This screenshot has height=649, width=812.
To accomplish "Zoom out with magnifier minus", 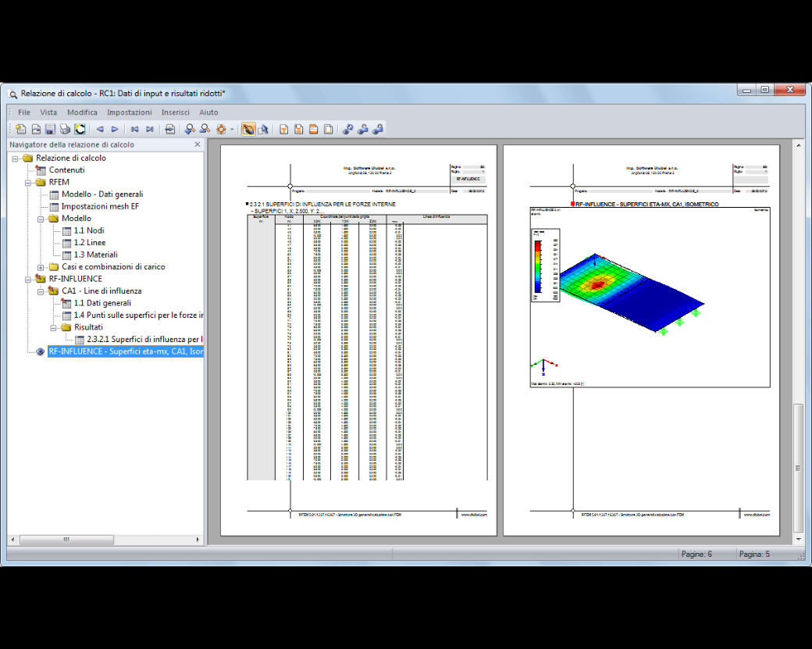I will pos(205,129).
